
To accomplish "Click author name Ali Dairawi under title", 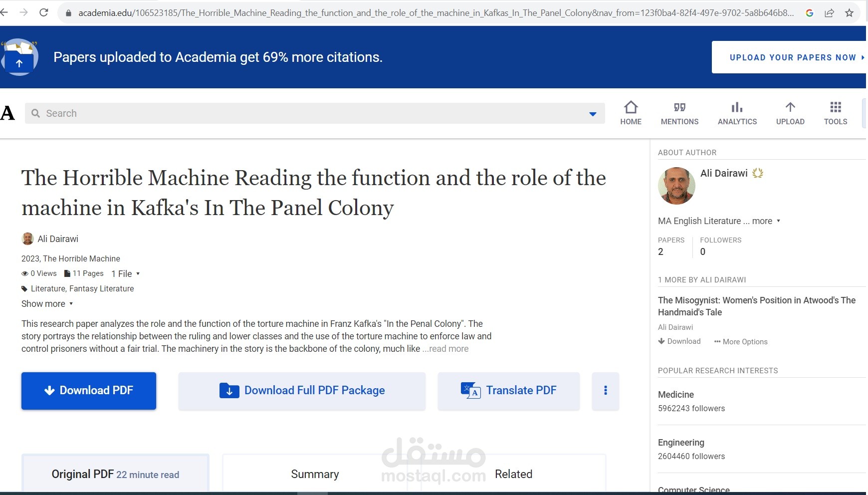I will tap(58, 239).
